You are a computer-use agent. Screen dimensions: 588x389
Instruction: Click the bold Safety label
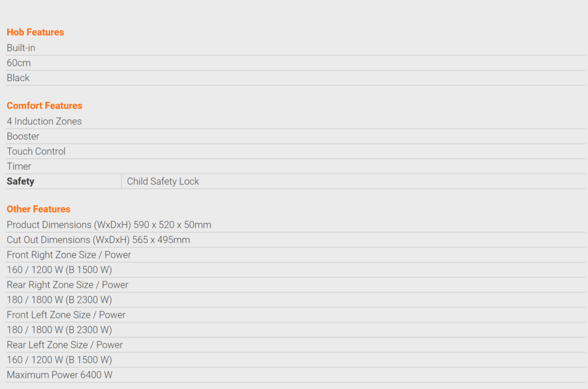21,182
